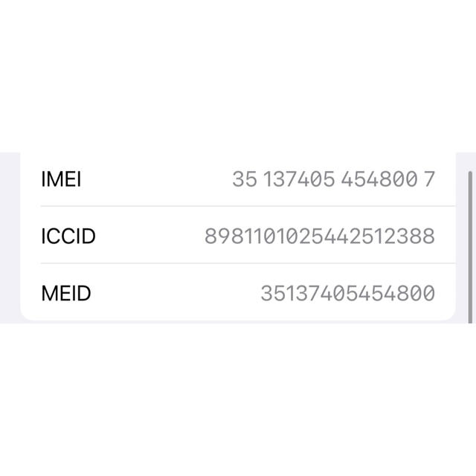This screenshot has width=476, height=476.
Task: Click the blank white area above the card
Action: [x=238, y=76]
